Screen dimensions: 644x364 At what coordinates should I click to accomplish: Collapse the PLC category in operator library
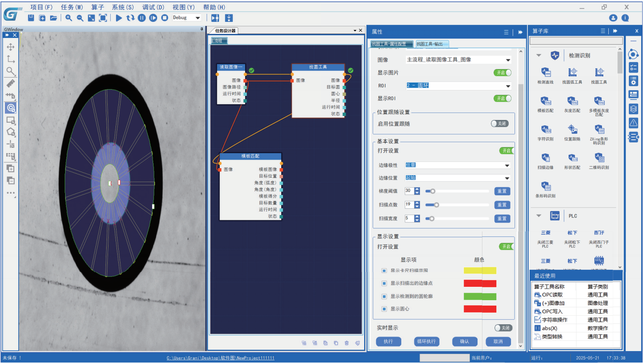click(539, 216)
